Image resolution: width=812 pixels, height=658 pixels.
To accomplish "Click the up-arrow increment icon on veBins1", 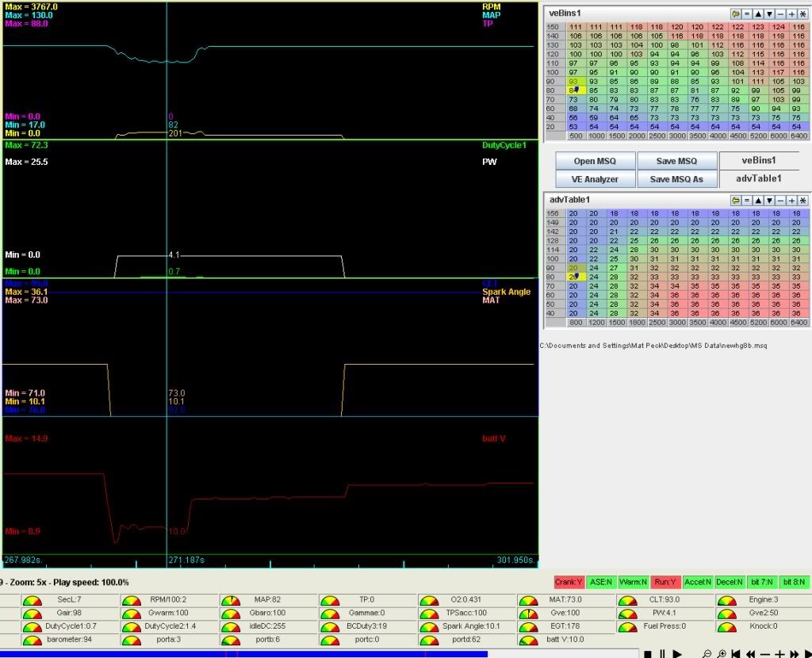I will (x=758, y=14).
